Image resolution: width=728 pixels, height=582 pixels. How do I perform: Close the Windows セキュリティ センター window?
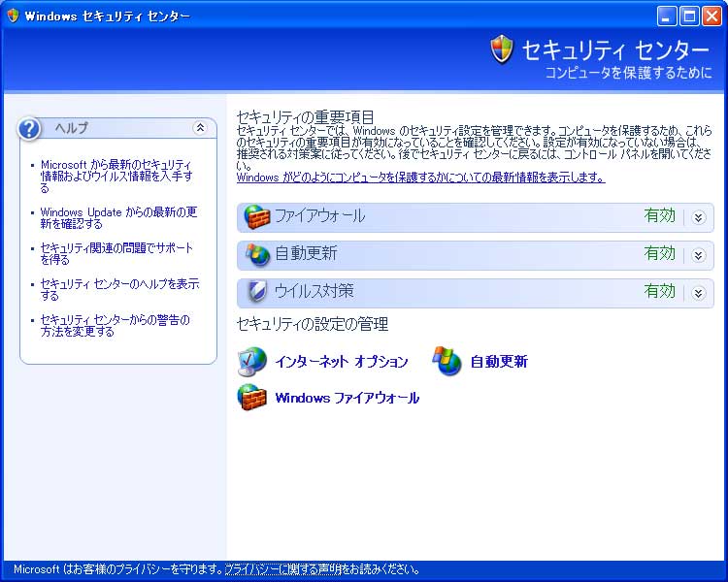tap(711, 16)
